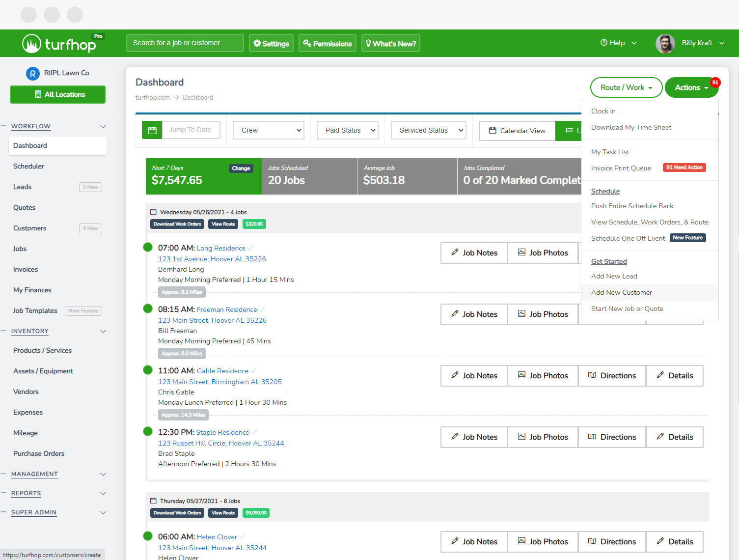Click checkmark icon next to Freeman Residence

coord(263,309)
